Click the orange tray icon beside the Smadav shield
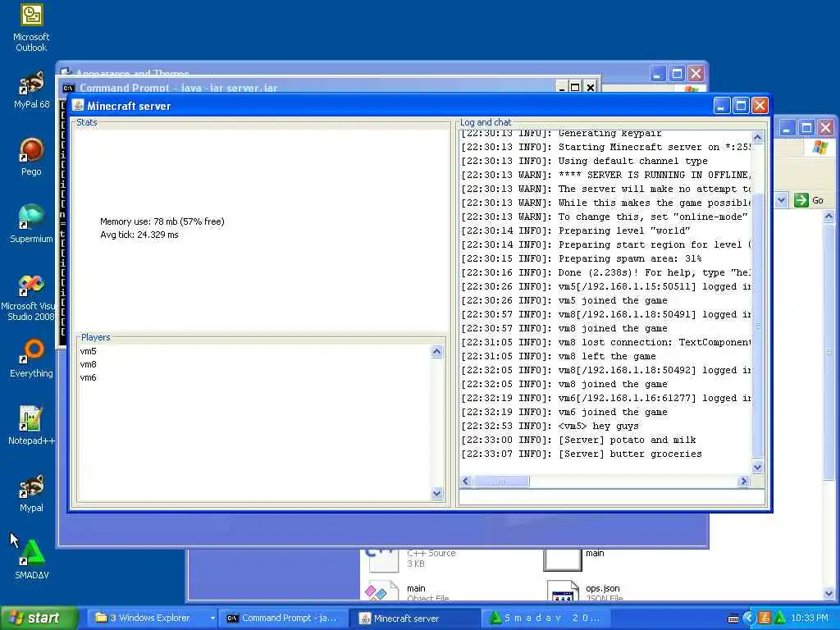 [764, 619]
